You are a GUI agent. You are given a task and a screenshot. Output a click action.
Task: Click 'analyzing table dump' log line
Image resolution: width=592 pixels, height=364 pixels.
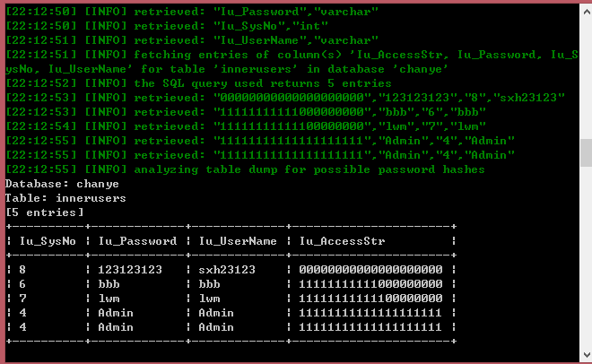click(245, 169)
